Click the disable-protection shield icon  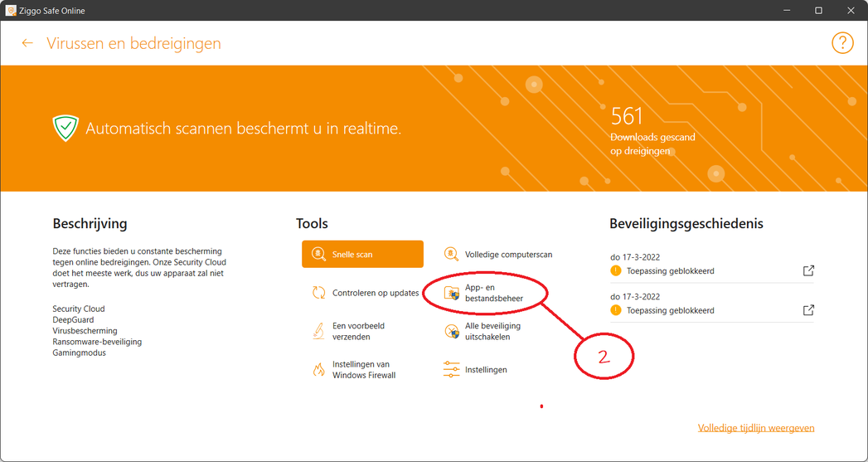452,331
